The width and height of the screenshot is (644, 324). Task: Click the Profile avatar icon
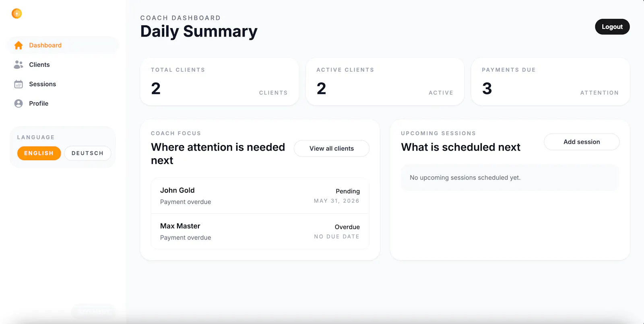(x=19, y=103)
